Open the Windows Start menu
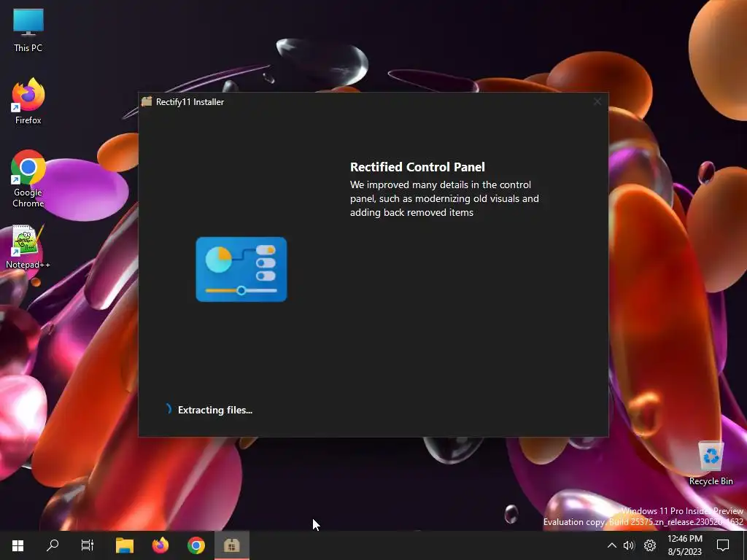 click(x=18, y=545)
